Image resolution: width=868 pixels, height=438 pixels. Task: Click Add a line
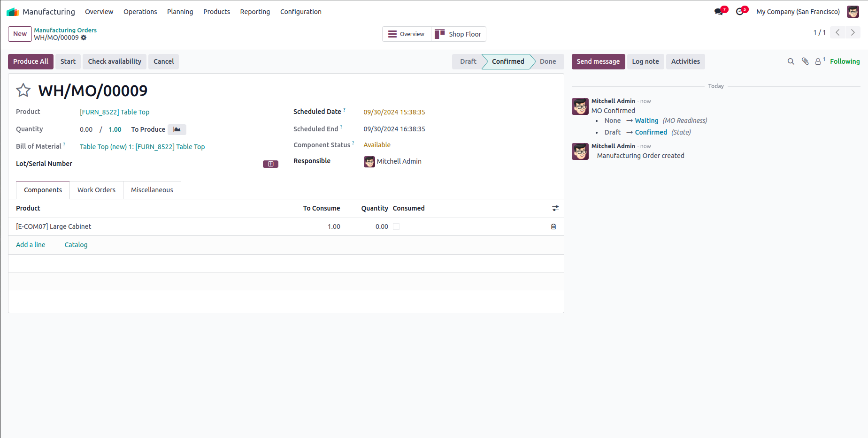coord(31,245)
